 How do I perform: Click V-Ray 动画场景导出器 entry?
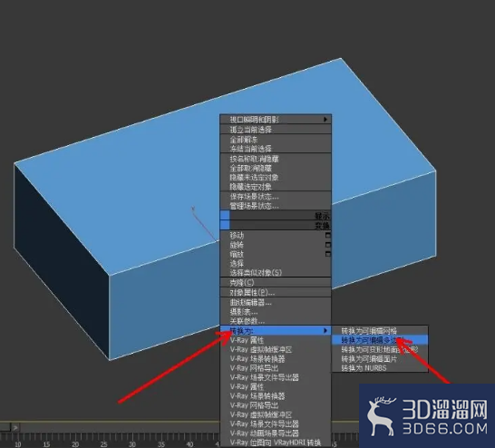(276, 433)
